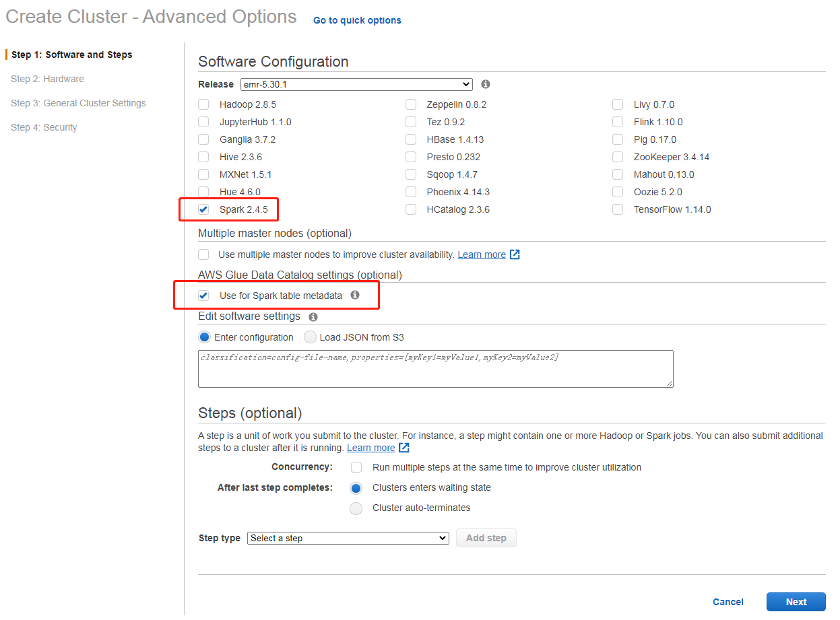Open the Step type Select a step dropdown
840x620 pixels.
348,538
